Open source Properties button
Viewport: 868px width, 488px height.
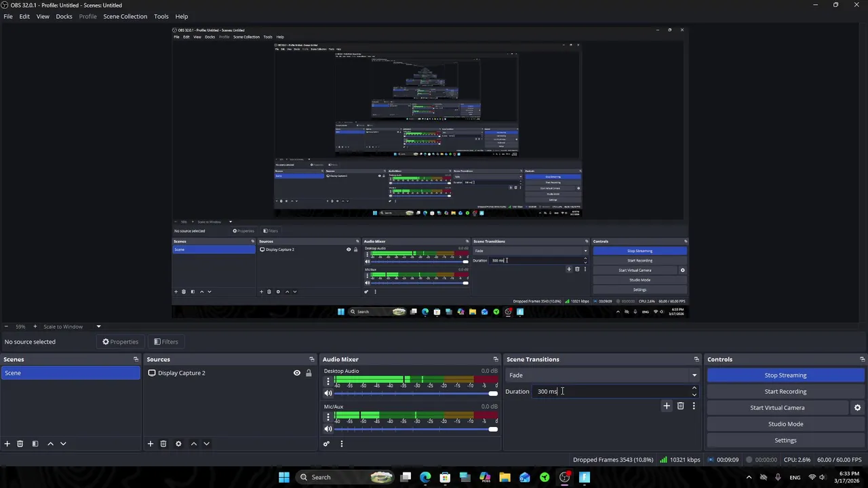tap(120, 342)
